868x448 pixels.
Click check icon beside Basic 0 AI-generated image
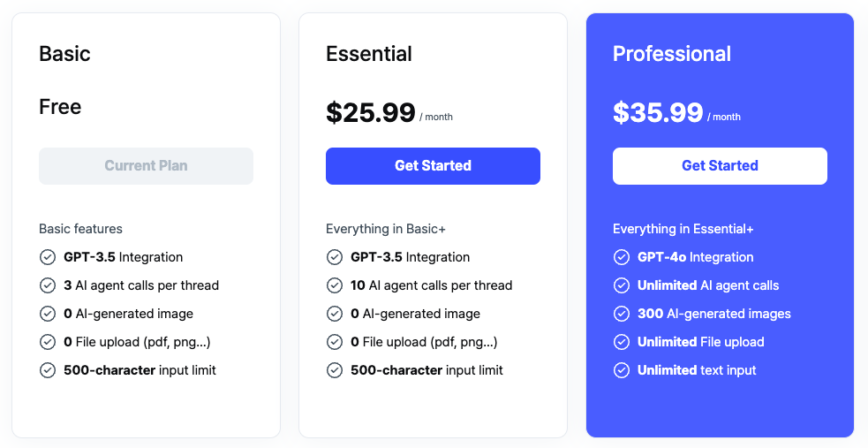[48, 314]
